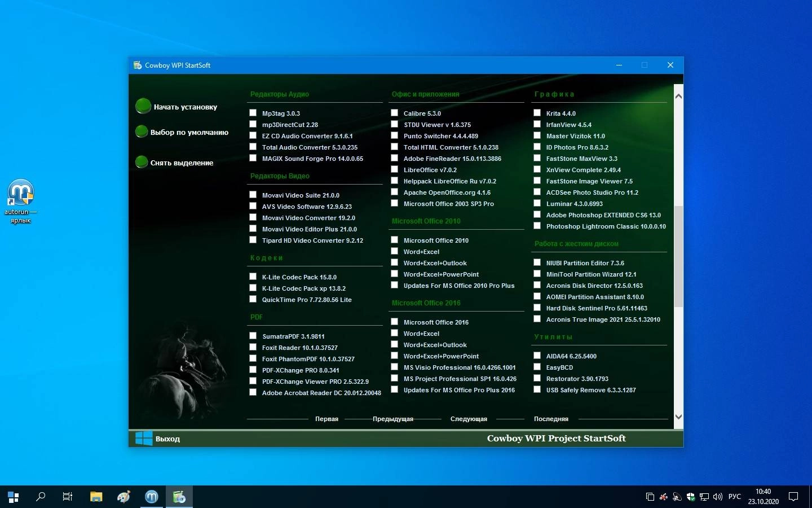Click the РУС language indicator
Viewport: 812px width, 508px height.
[735, 497]
